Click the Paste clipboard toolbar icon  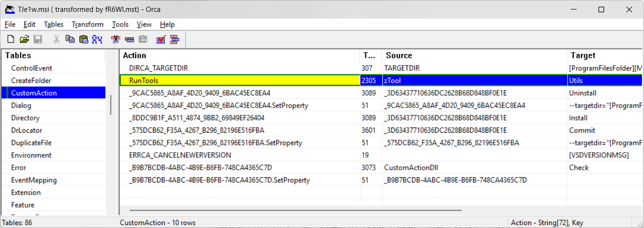click(84, 39)
